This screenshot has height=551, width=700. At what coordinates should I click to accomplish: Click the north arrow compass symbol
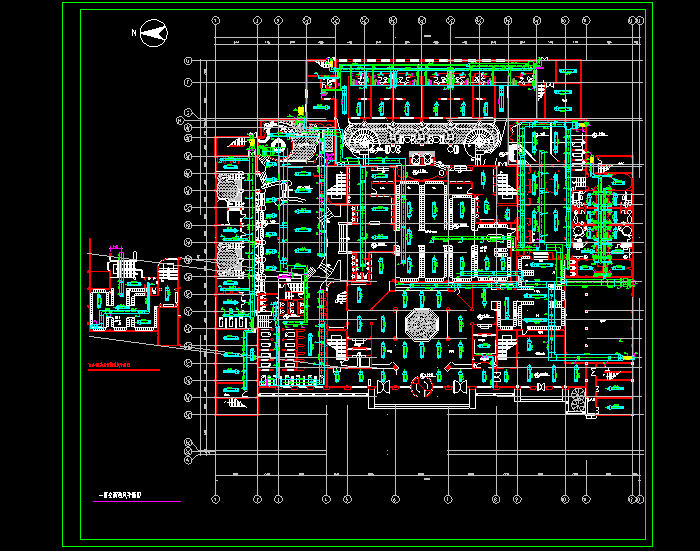coord(152,33)
